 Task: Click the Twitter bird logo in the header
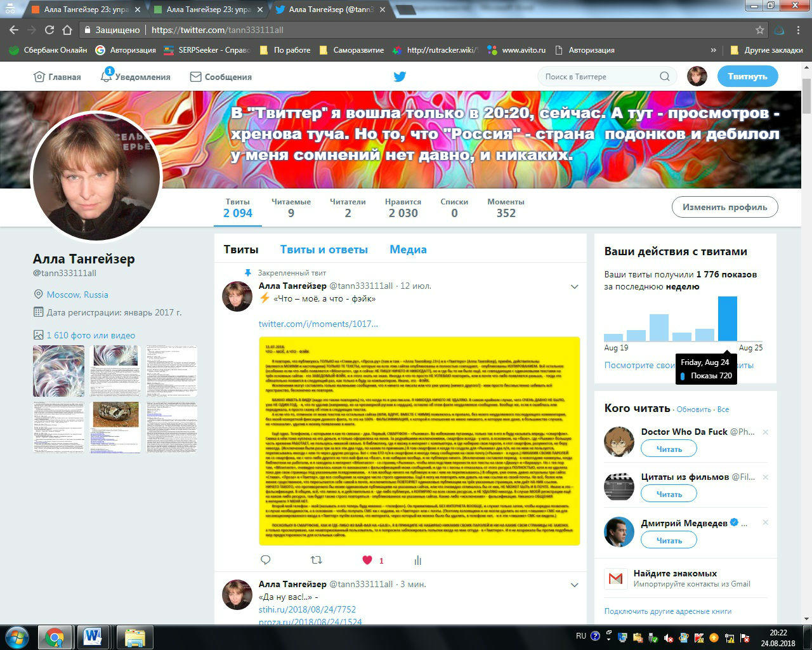click(400, 77)
